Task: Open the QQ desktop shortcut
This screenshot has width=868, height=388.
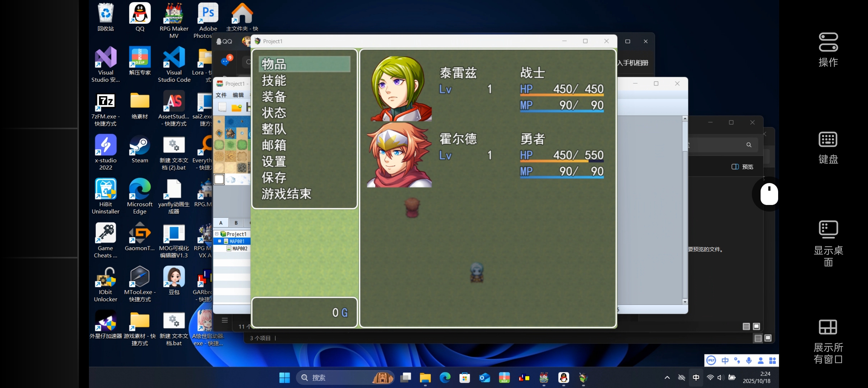Action: 140,17
